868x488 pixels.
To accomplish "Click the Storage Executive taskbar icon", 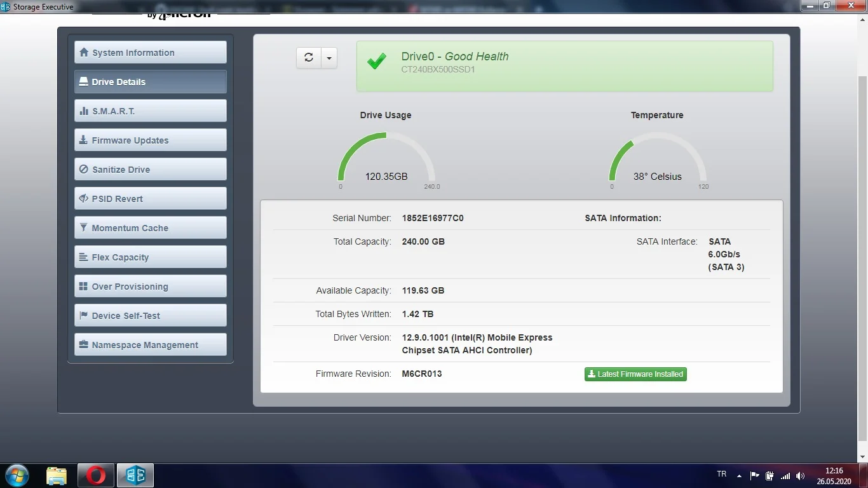I will point(135,475).
